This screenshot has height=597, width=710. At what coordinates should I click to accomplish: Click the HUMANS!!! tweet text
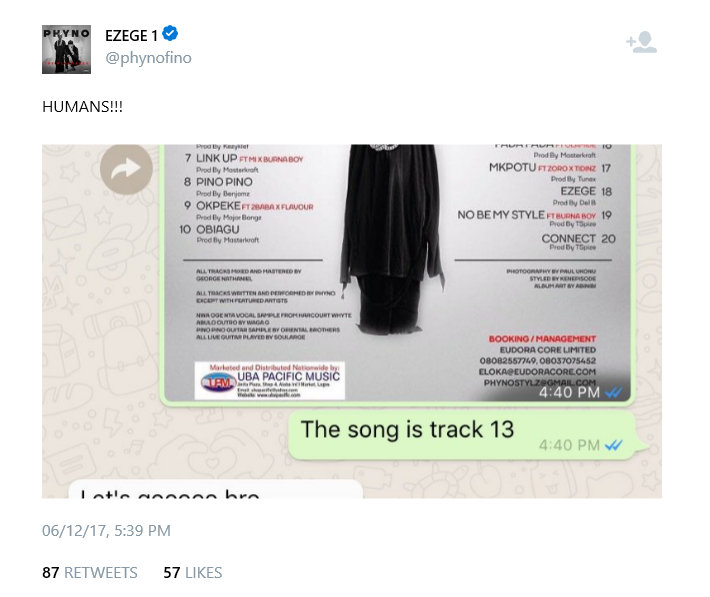tap(82, 107)
